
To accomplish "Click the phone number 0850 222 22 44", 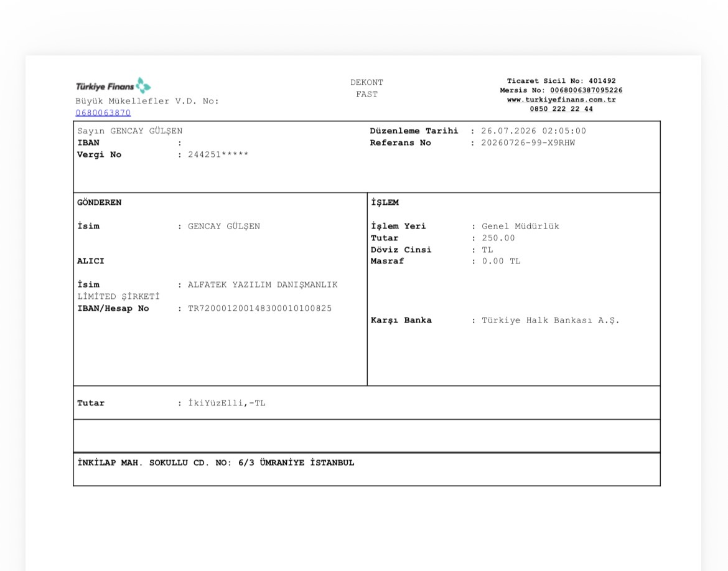I will [561, 109].
